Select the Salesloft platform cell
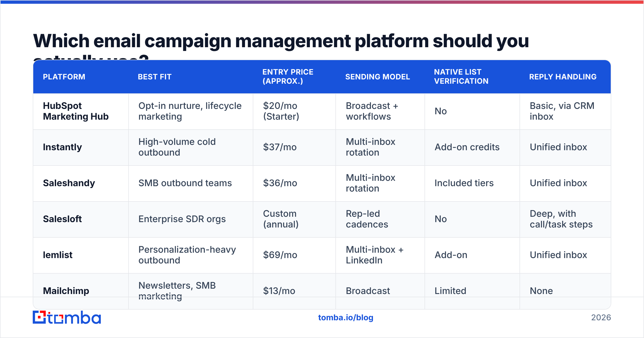Image resolution: width=644 pixels, height=338 pixels. coord(81,219)
